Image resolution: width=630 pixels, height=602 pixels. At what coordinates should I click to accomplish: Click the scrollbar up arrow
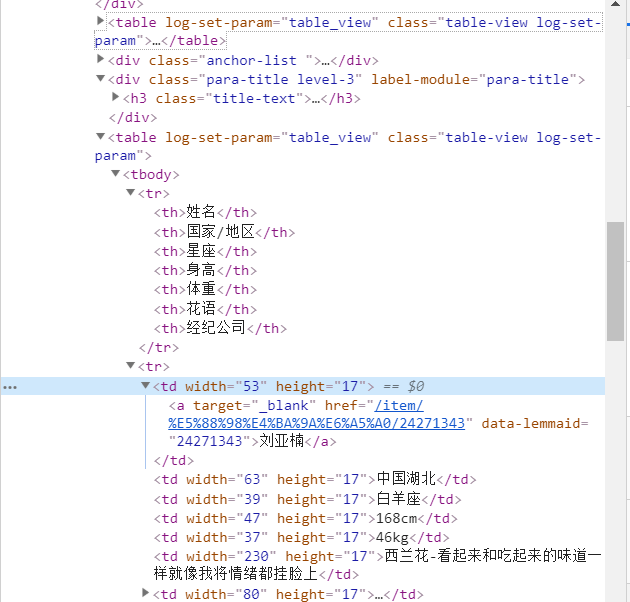tap(615, 4)
